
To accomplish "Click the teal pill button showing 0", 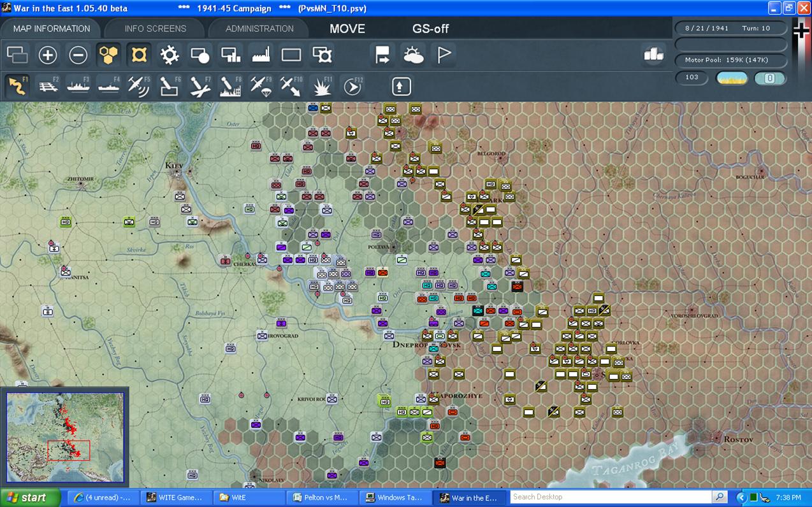I will (770, 78).
